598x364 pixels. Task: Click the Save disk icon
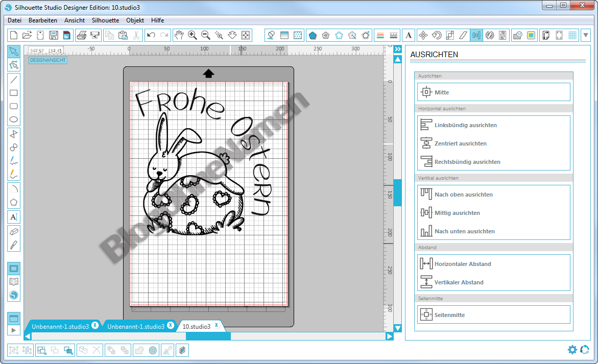pyautogui.click(x=53, y=35)
